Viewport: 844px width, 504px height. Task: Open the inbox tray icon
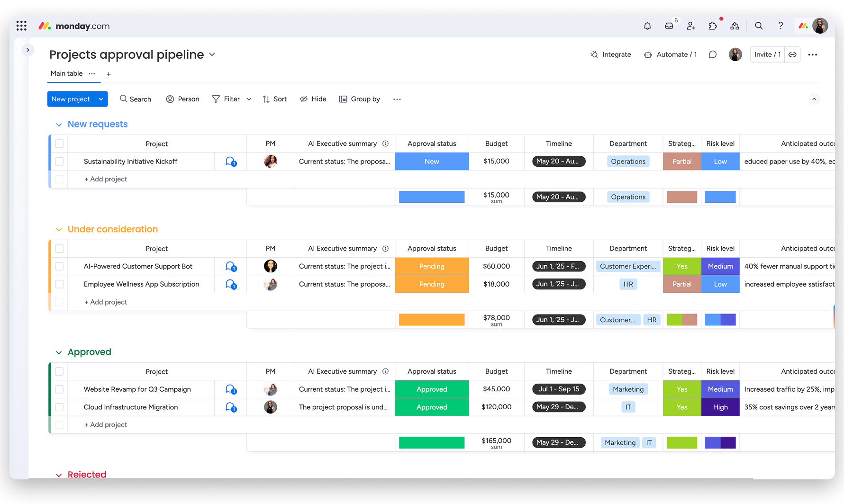tap(669, 26)
